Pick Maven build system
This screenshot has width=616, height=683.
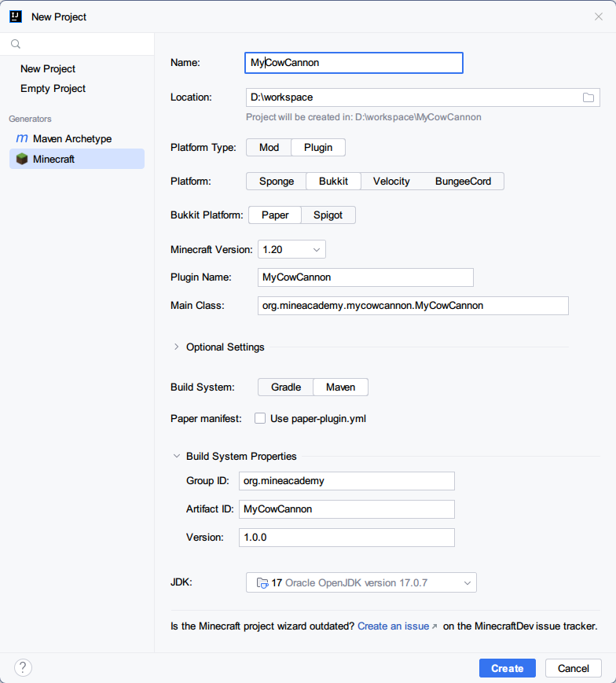point(340,387)
